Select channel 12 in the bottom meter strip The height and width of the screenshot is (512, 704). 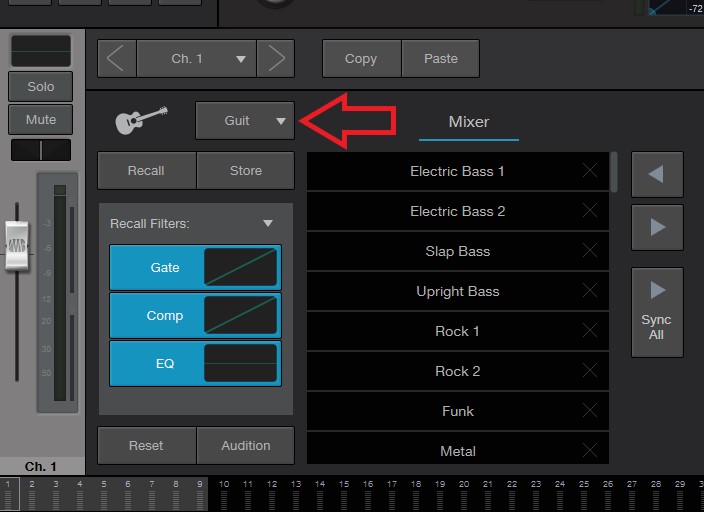(x=272, y=494)
